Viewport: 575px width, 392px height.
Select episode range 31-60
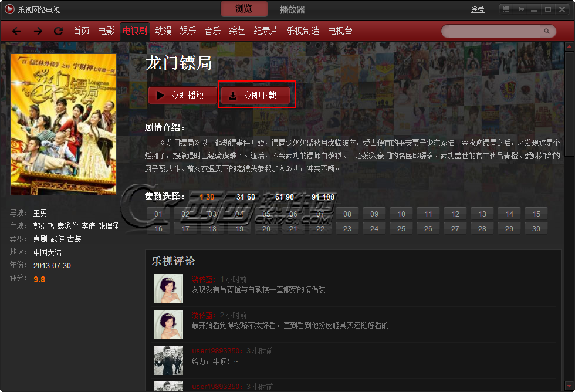coord(246,197)
